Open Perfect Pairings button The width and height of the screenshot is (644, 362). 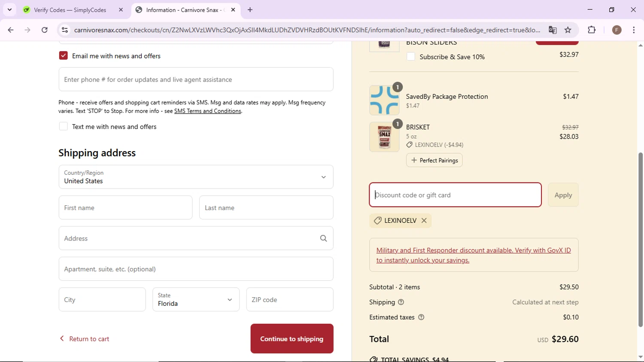(434, 160)
